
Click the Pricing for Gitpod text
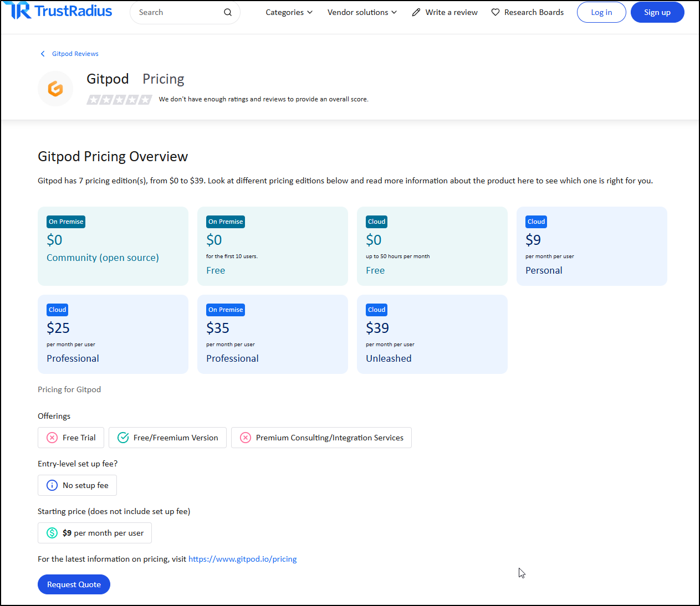point(69,389)
